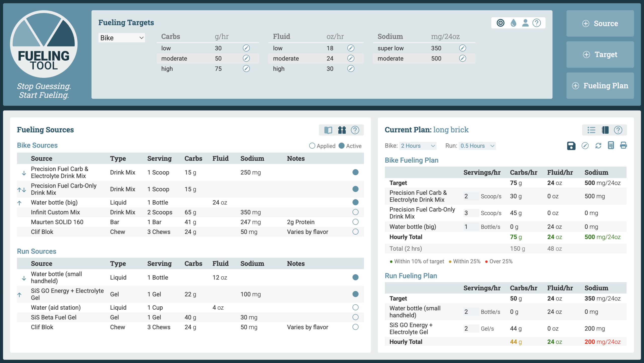The width and height of the screenshot is (644, 363).
Task: Click the notebook icon in Current Plan
Action: [x=605, y=130]
